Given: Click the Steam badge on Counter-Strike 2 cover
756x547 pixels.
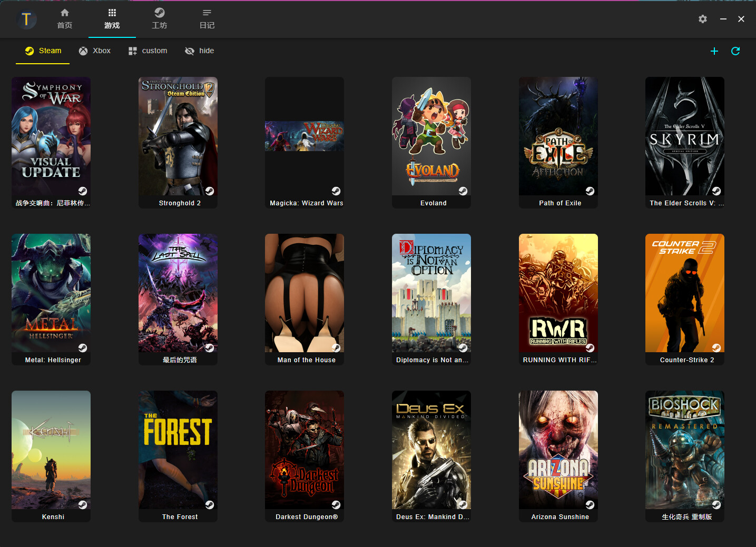Looking at the screenshot, I should [x=716, y=348].
